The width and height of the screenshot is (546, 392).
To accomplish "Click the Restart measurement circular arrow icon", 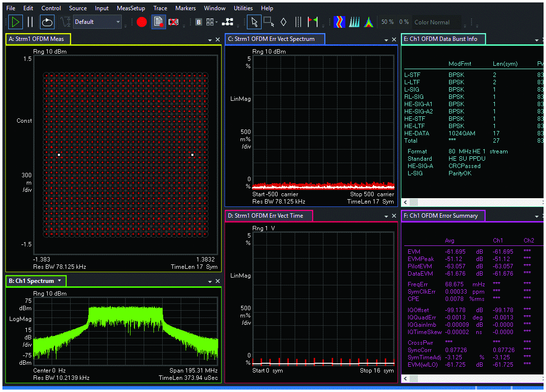I will [x=47, y=22].
